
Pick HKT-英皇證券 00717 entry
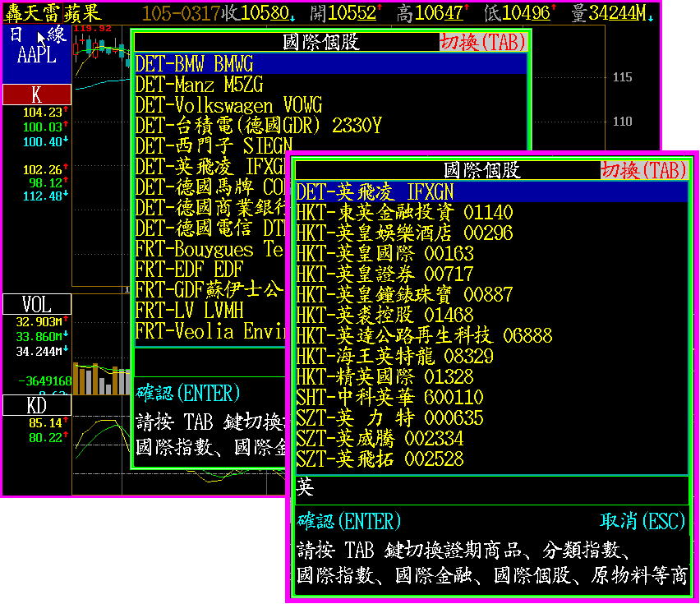pos(385,274)
